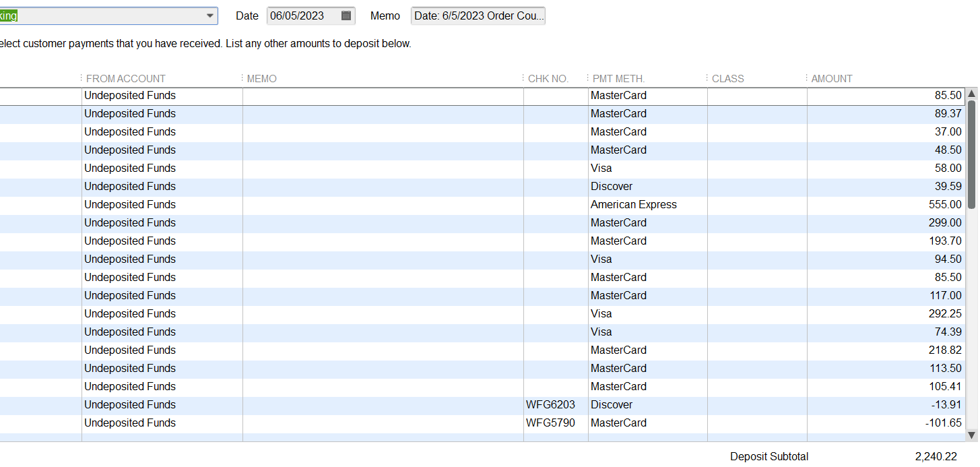This screenshot has width=980, height=467.
Task: Click Visa in the 292.25 row
Action: click(x=601, y=314)
